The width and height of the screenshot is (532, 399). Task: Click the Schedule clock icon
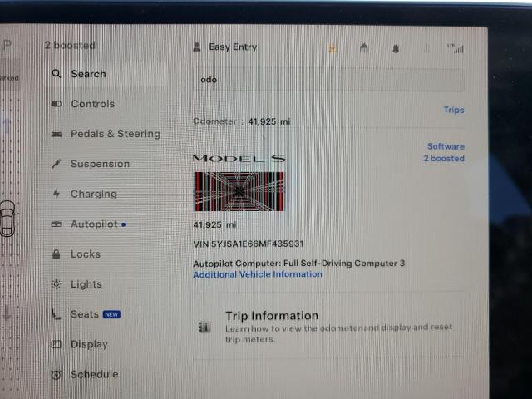[57, 375]
